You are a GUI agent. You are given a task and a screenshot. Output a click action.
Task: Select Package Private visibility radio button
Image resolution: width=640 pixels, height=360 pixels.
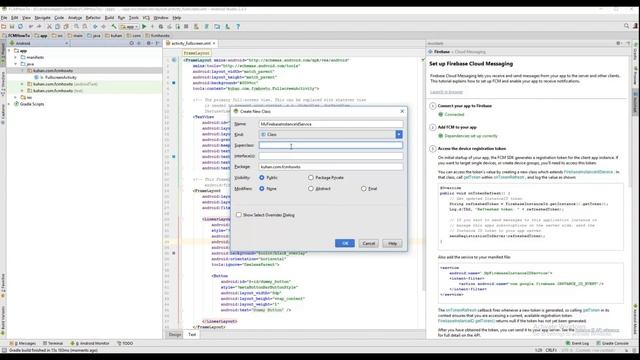(311, 178)
